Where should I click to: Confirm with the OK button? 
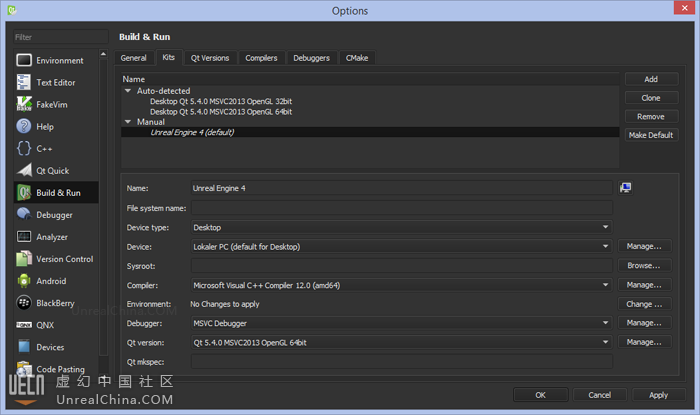pyautogui.click(x=541, y=395)
